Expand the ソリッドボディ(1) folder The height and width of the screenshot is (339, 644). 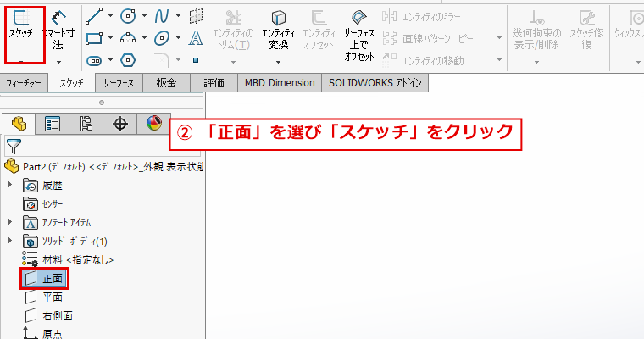[10, 240]
